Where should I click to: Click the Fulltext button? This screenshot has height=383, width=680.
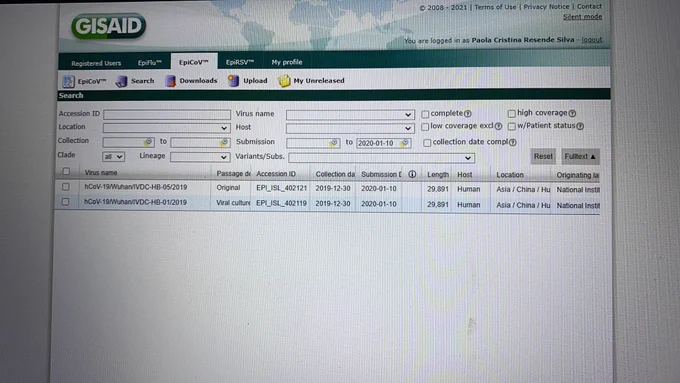pos(580,157)
